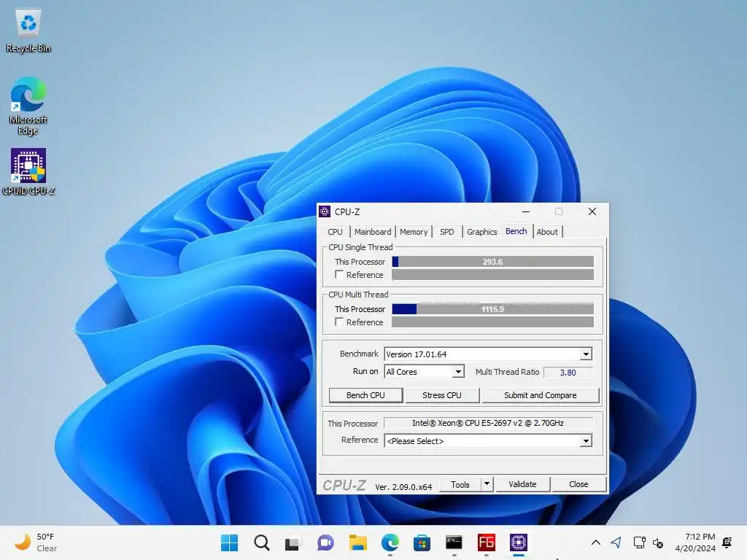747x560 pixels.
Task: Select the Bench tab
Action: click(x=516, y=231)
